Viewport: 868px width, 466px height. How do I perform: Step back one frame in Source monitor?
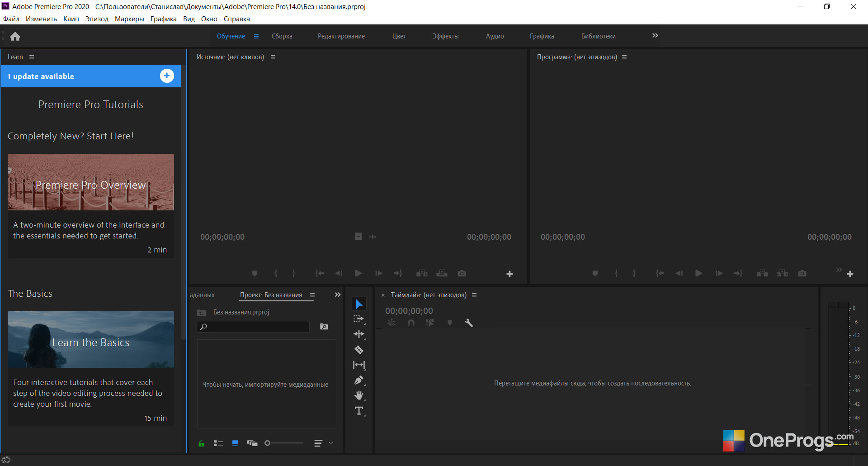(x=339, y=273)
